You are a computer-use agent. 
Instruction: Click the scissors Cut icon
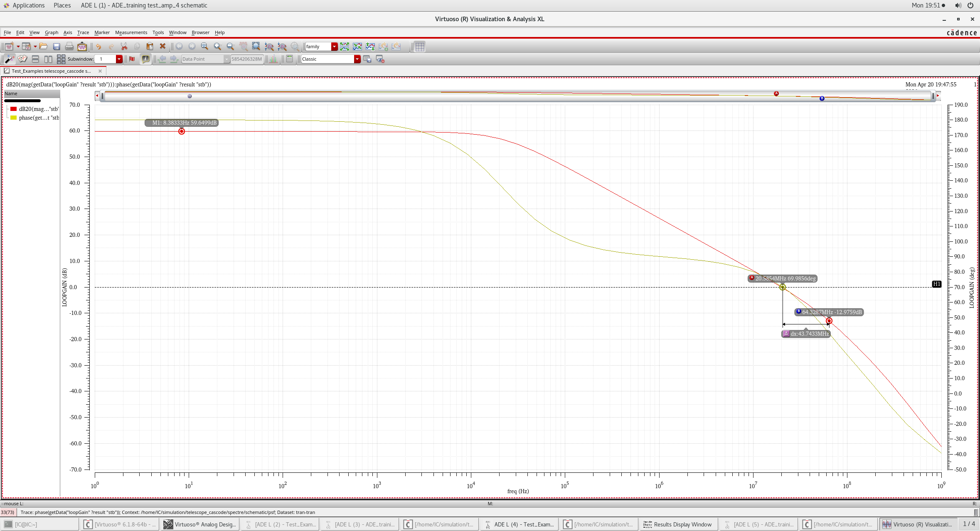point(124,47)
